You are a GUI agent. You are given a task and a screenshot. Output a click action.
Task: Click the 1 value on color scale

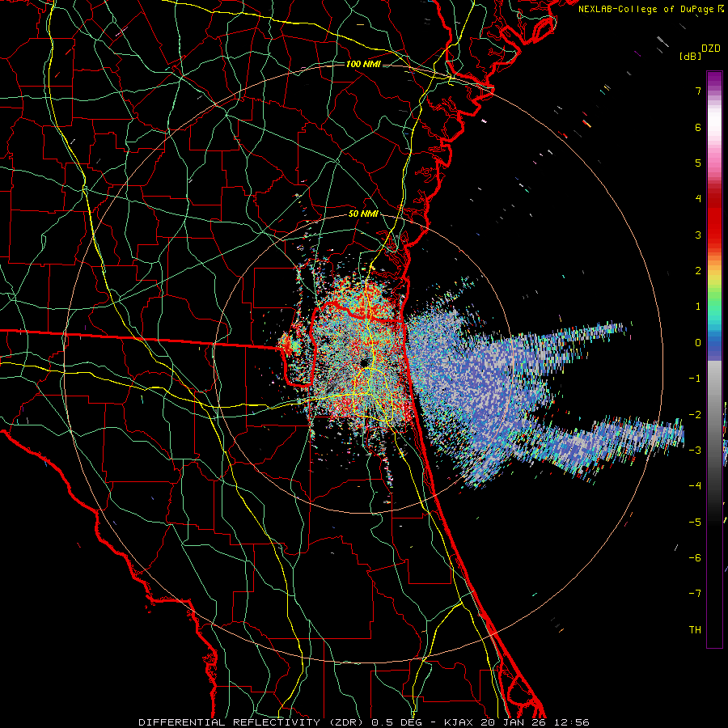point(698,307)
